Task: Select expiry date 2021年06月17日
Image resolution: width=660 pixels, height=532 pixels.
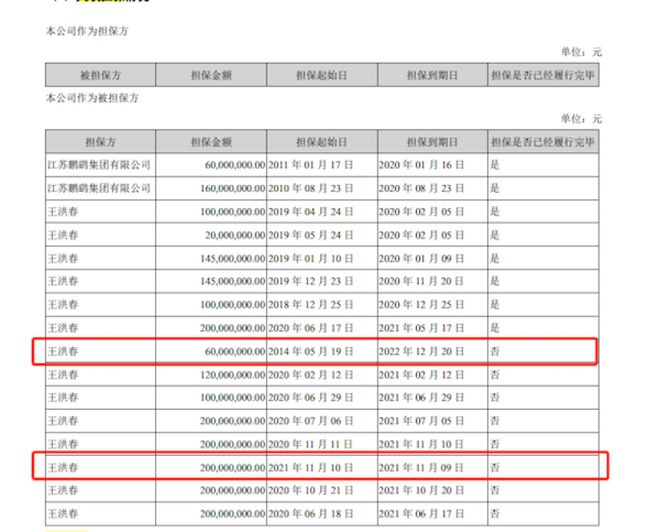Action: coord(421,513)
